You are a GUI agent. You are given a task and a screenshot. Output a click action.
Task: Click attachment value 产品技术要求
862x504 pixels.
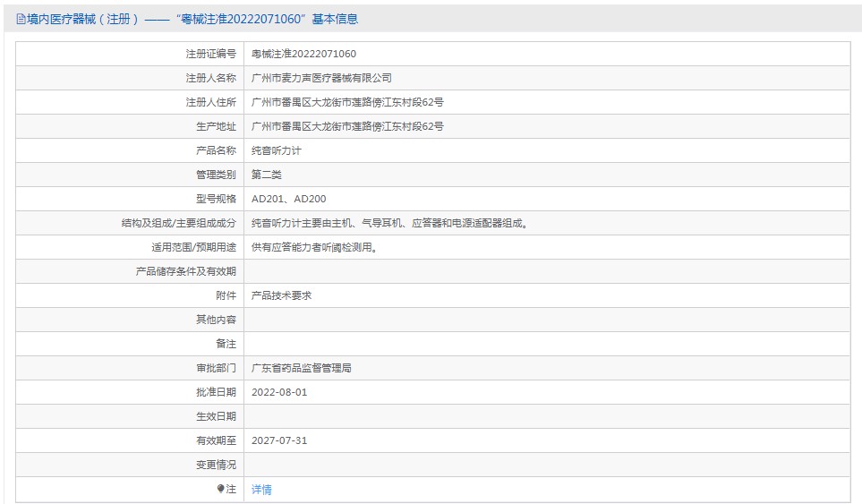(x=281, y=295)
